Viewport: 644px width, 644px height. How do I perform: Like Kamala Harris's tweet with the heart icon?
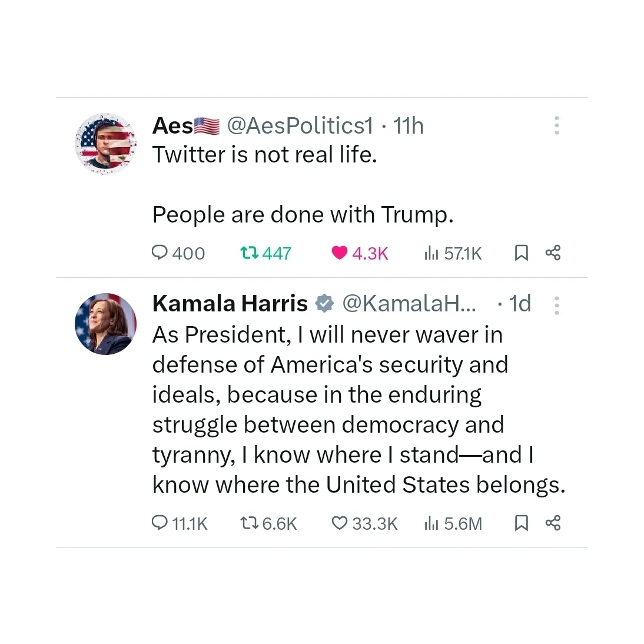coord(340,523)
